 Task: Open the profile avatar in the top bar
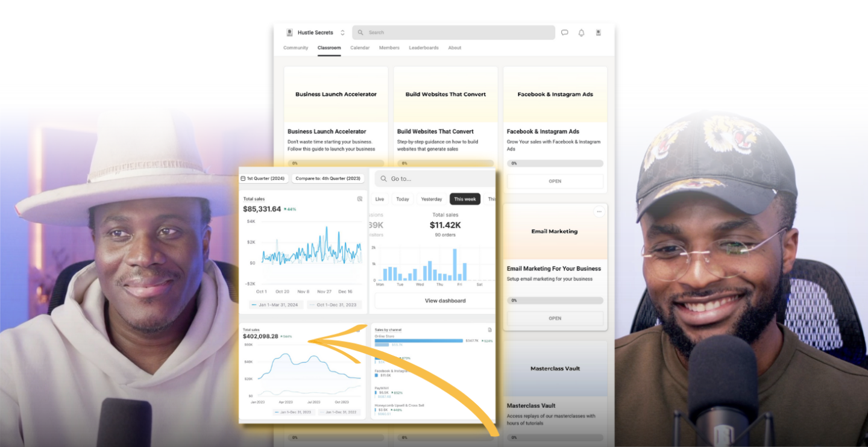599,33
